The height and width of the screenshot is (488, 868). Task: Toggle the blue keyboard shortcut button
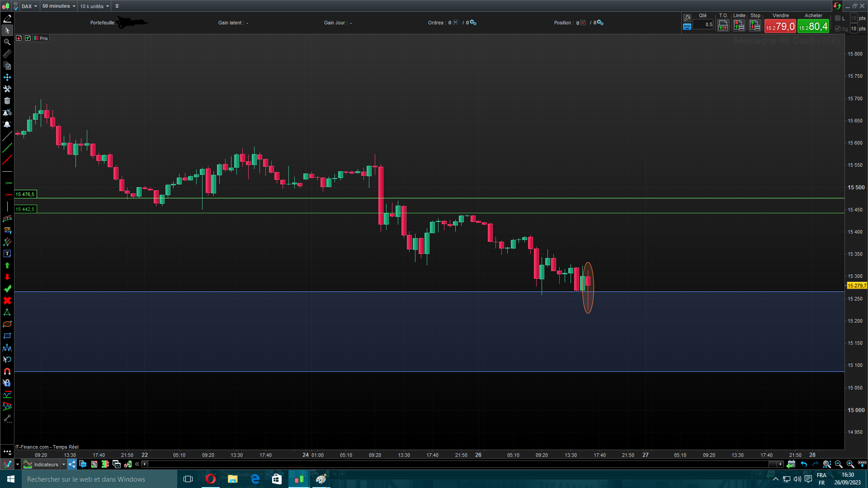tap(687, 27)
